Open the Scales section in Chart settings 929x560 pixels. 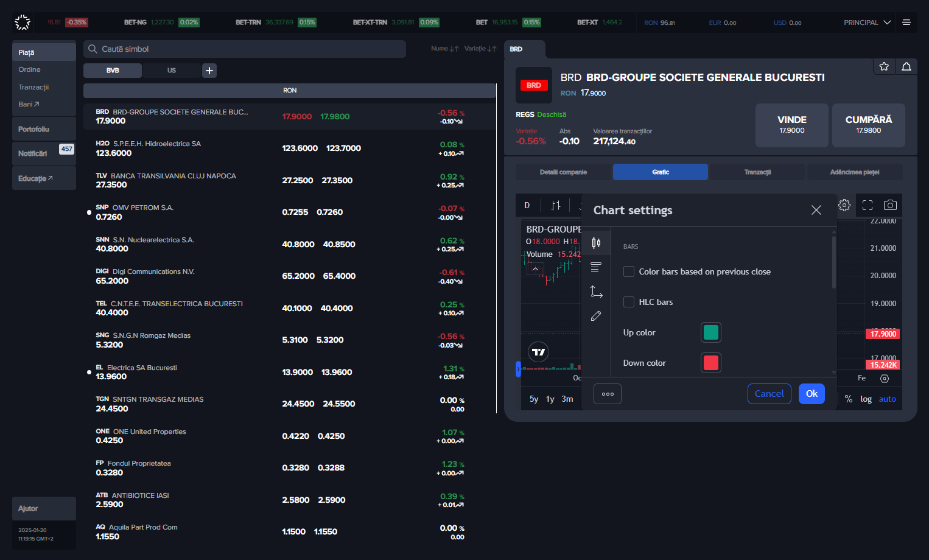597,292
